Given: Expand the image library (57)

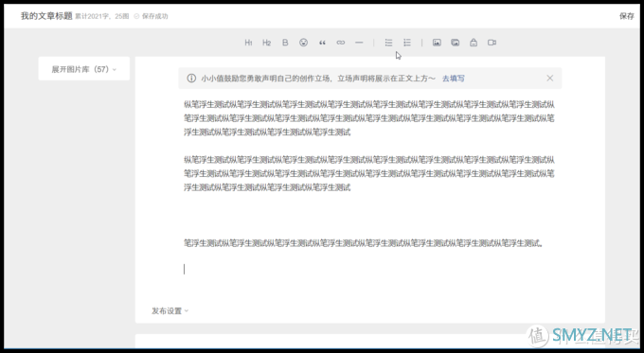Looking at the screenshot, I should [83, 69].
